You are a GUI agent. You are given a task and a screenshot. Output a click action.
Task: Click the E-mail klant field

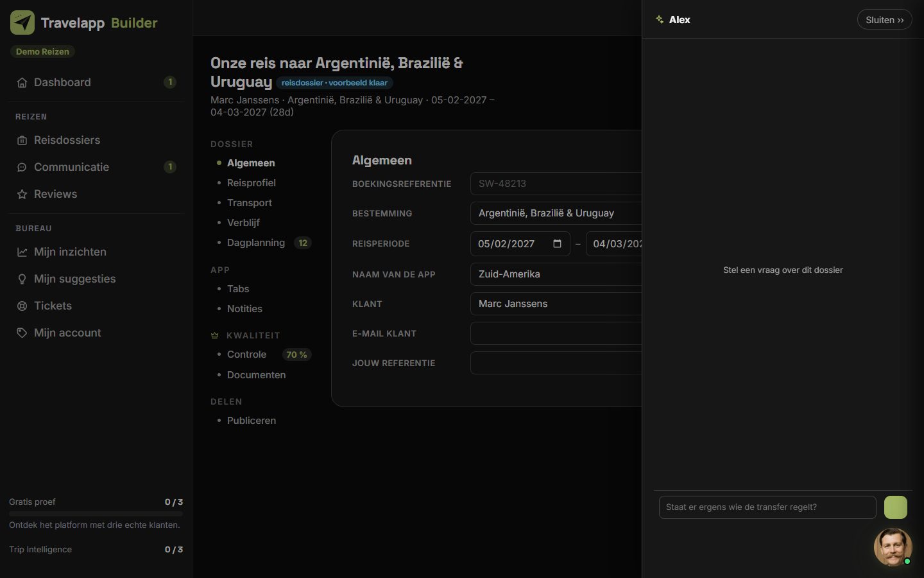click(x=556, y=333)
